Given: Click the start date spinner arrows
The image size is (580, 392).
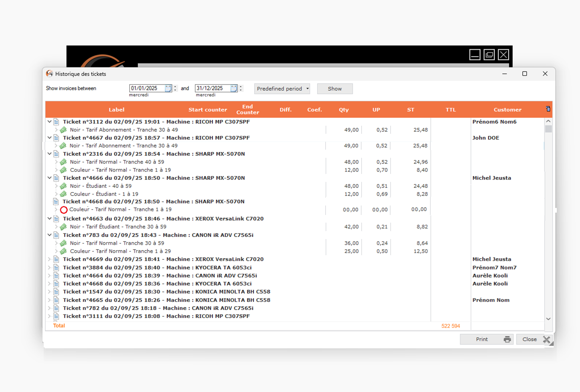Looking at the screenshot, I should (x=175, y=89).
